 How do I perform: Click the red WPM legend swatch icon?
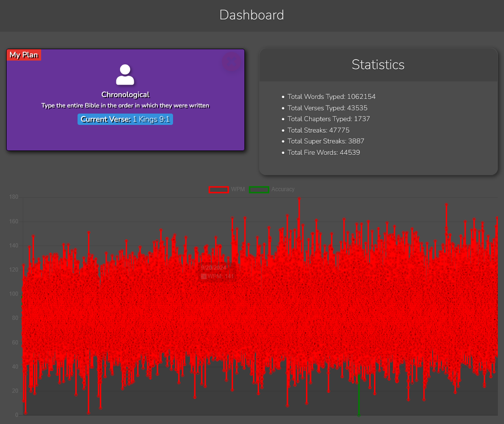click(218, 189)
